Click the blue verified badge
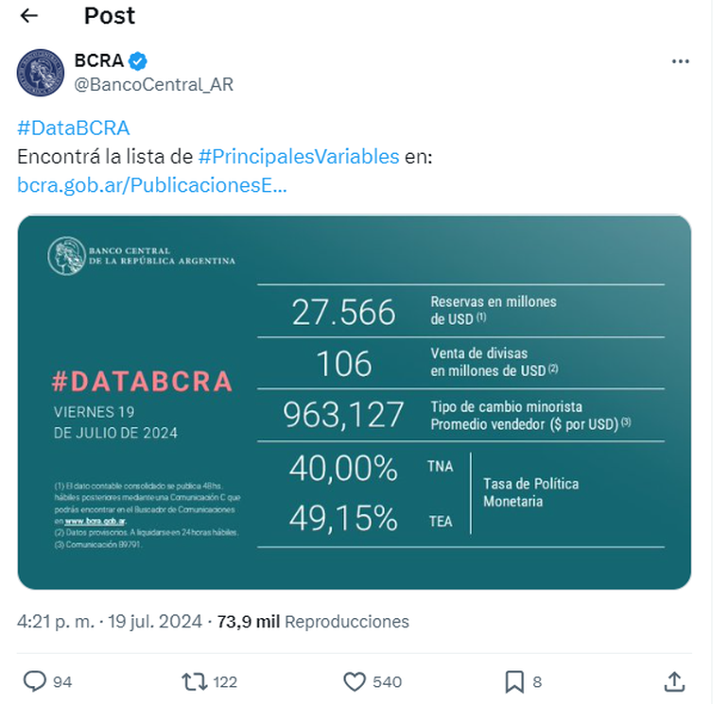Viewport: 728px width, 704px height. (138, 61)
